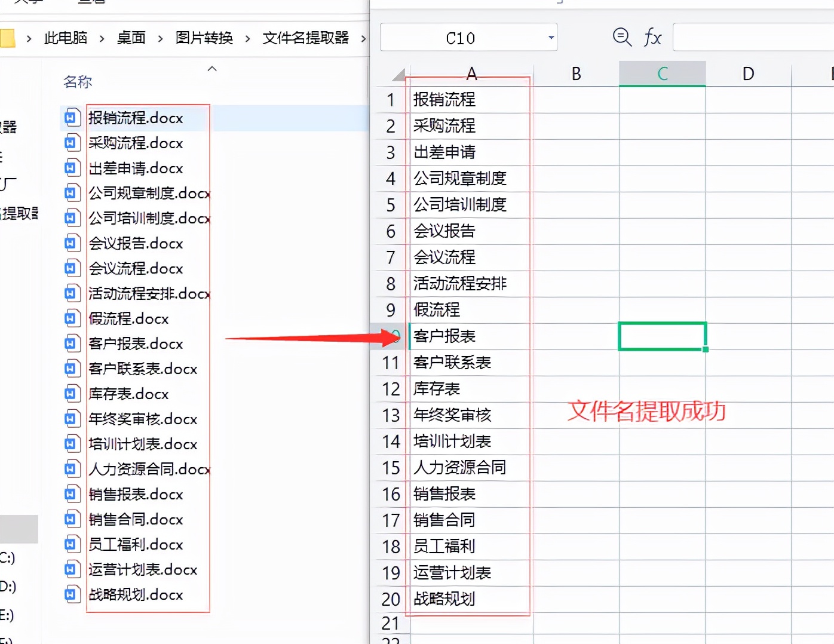
Task: Select cell A1 containing 报销流程
Action: tap(471, 100)
